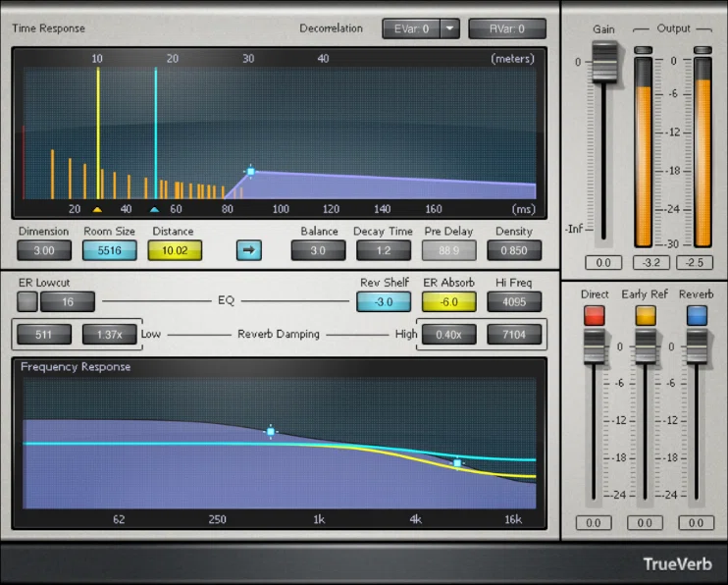Viewport: 728px width, 585px height.
Task: Select the Room Size value 5516
Action: pos(110,250)
